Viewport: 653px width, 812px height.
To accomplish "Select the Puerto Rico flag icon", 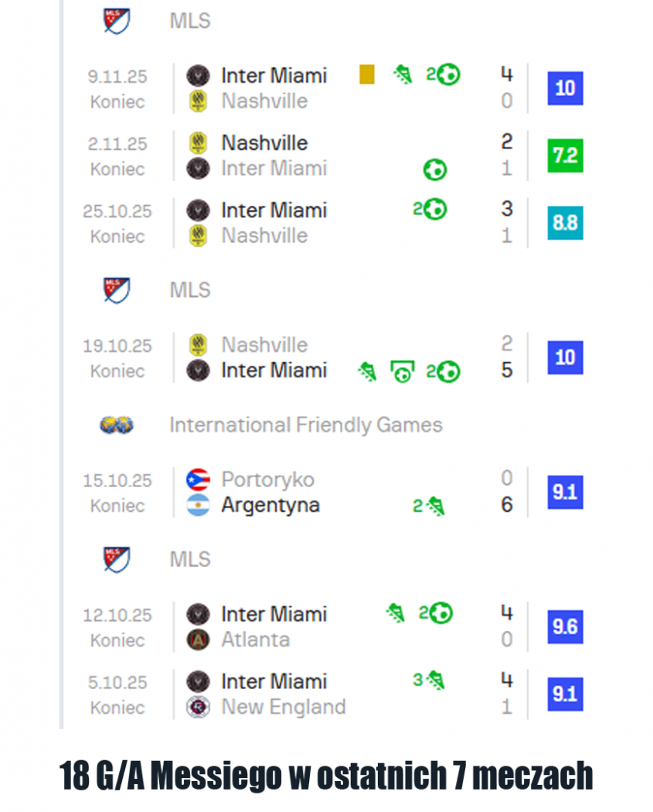I will (x=199, y=480).
